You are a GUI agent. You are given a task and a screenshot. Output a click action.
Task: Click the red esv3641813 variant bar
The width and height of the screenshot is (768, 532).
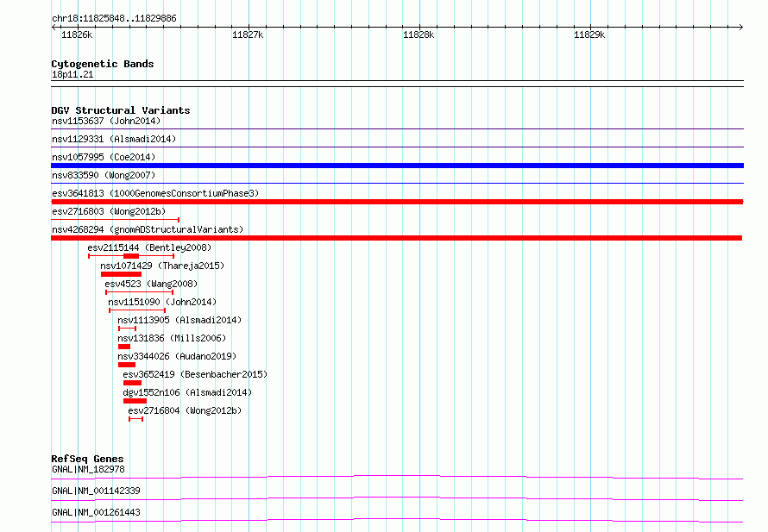(x=397, y=202)
